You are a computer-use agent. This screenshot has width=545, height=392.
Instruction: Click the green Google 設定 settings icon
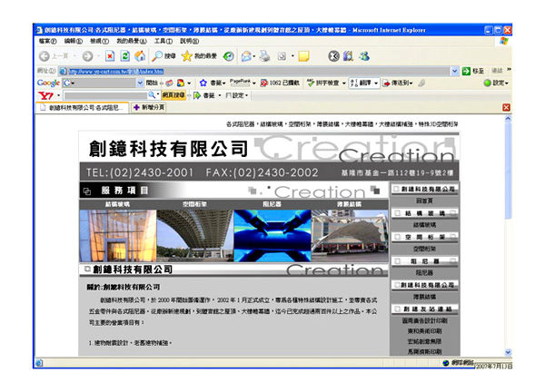pos(487,83)
